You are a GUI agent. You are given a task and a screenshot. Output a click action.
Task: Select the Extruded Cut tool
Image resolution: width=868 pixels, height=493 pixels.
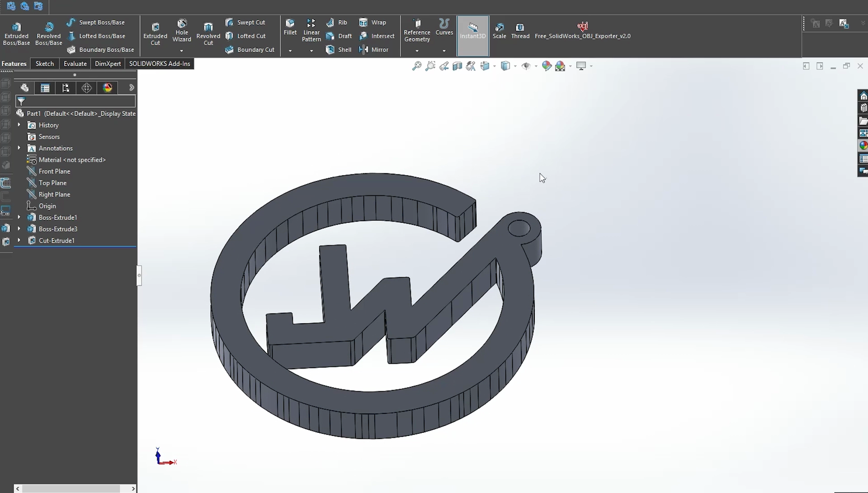pyautogui.click(x=155, y=34)
